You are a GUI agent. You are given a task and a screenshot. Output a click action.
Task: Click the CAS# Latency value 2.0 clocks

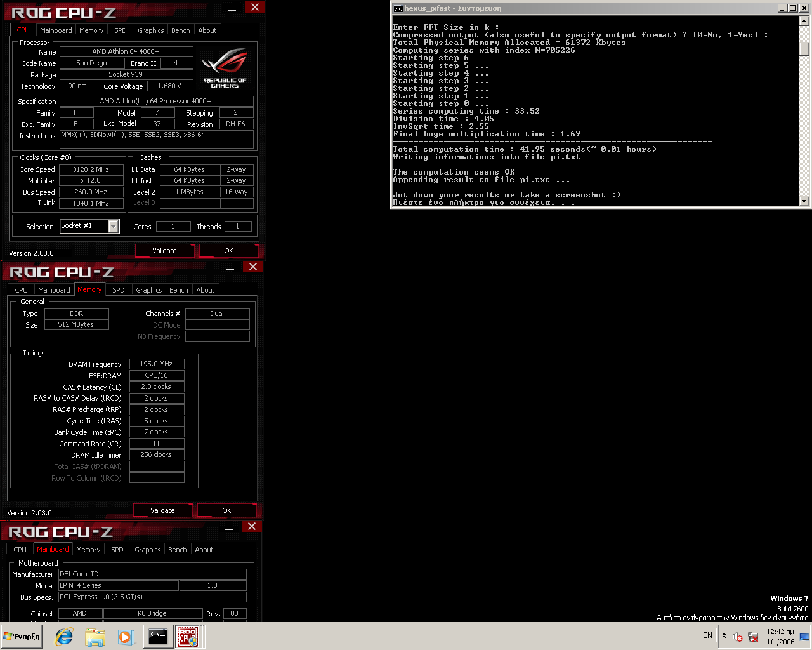click(x=157, y=387)
